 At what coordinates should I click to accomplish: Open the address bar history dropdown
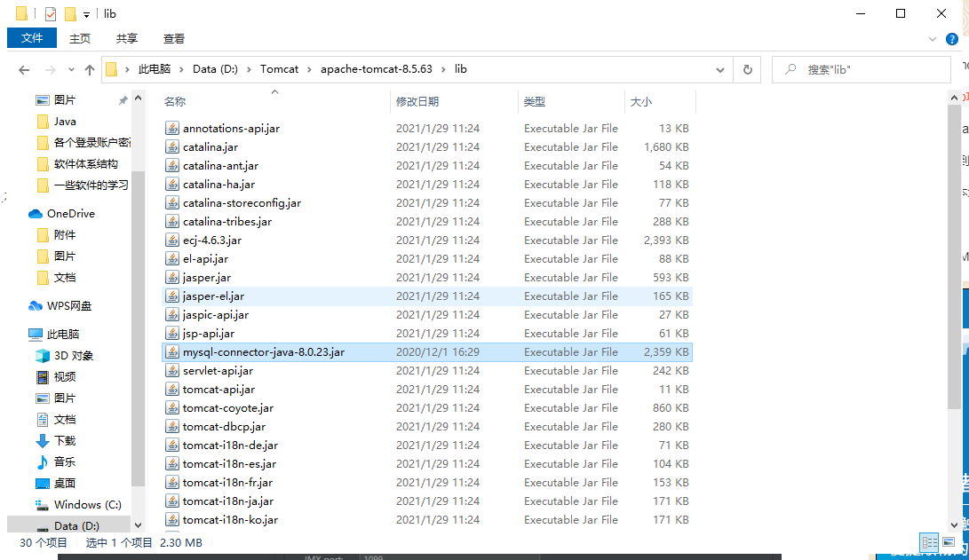[719, 68]
